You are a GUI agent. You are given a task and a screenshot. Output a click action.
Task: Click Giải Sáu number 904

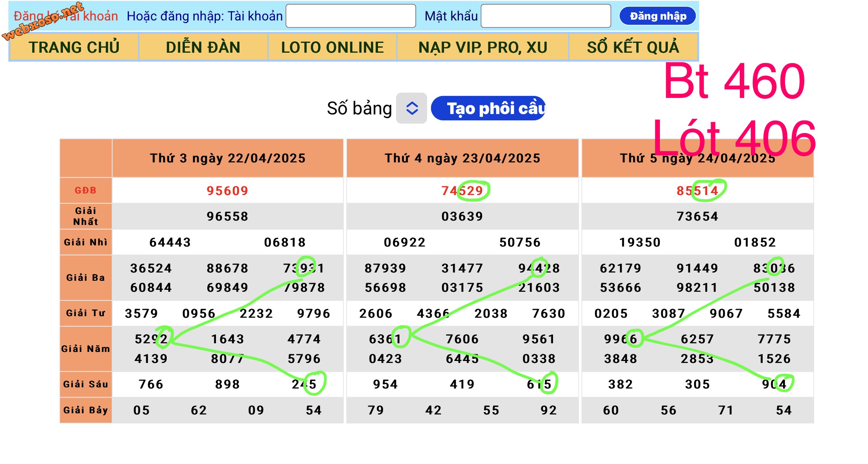tap(774, 384)
